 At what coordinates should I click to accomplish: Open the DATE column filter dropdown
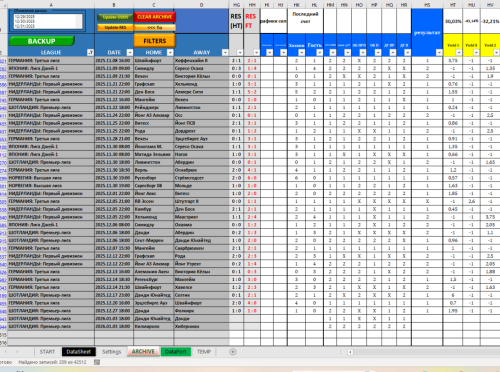(130, 53)
